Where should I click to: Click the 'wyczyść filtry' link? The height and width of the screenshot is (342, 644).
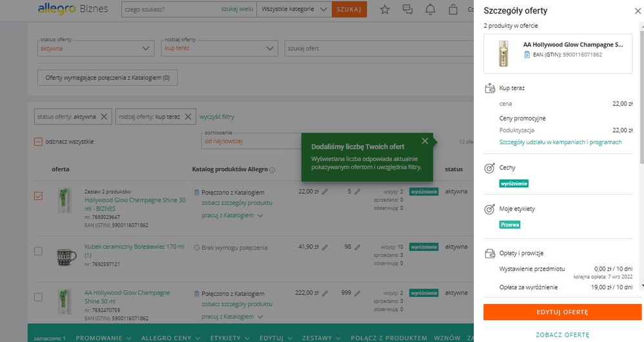click(217, 117)
